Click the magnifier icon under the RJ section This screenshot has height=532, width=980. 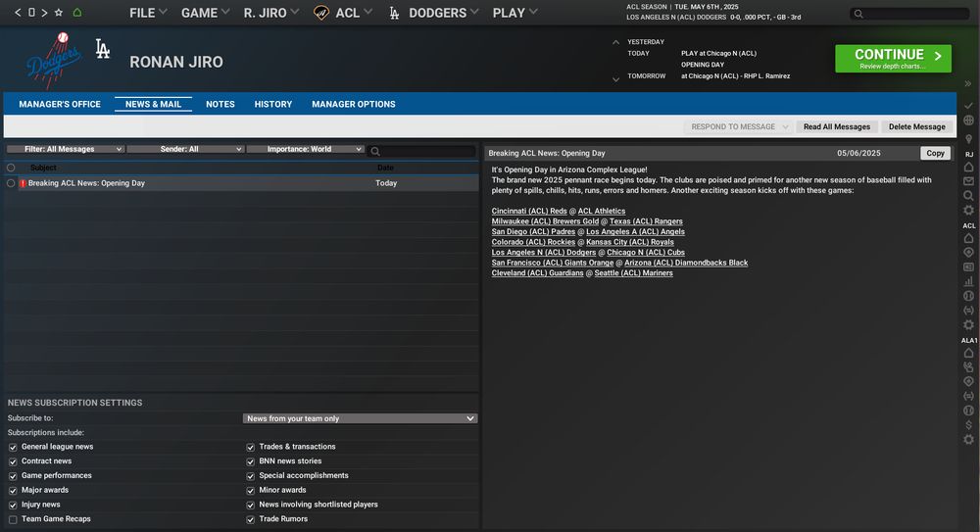(968, 196)
